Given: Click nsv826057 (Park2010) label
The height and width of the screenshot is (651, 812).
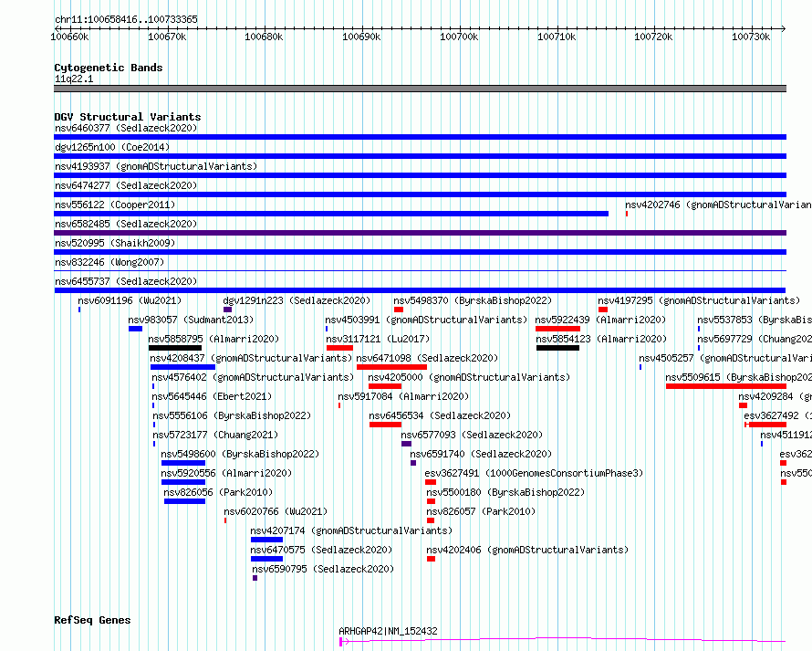Looking at the screenshot, I should pyautogui.click(x=481, y=511).
